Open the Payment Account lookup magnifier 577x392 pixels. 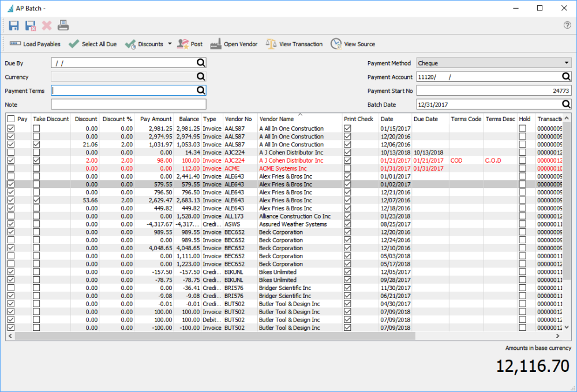point(566,77)
